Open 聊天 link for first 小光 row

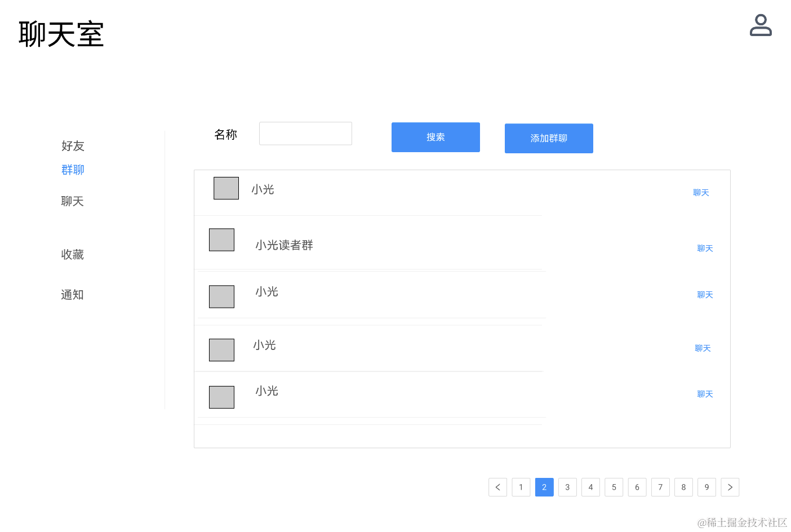701,193
